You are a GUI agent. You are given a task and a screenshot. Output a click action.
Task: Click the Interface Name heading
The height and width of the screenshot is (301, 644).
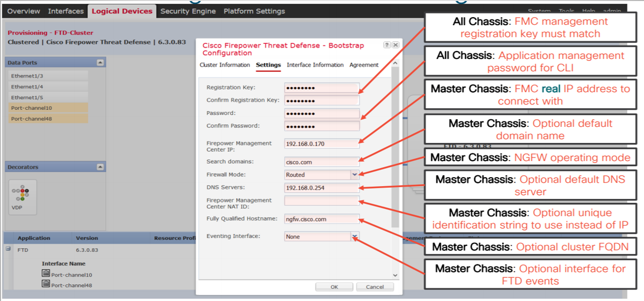63,263
